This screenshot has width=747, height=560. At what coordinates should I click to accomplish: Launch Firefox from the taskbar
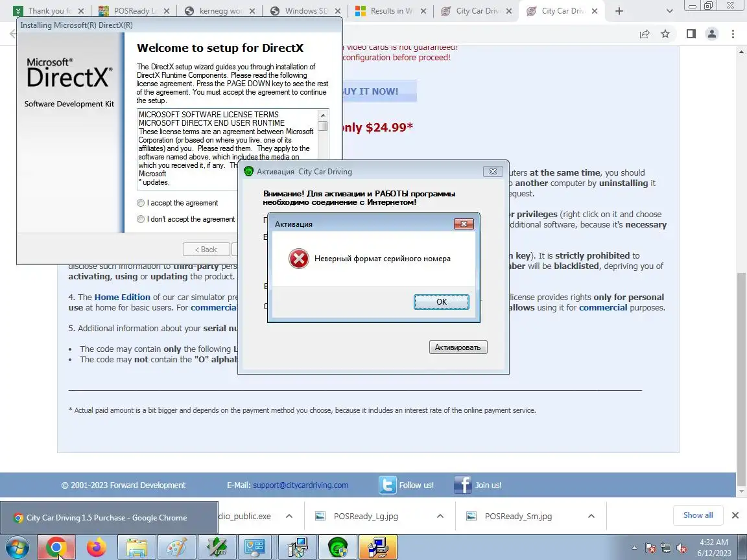(97, 548)
